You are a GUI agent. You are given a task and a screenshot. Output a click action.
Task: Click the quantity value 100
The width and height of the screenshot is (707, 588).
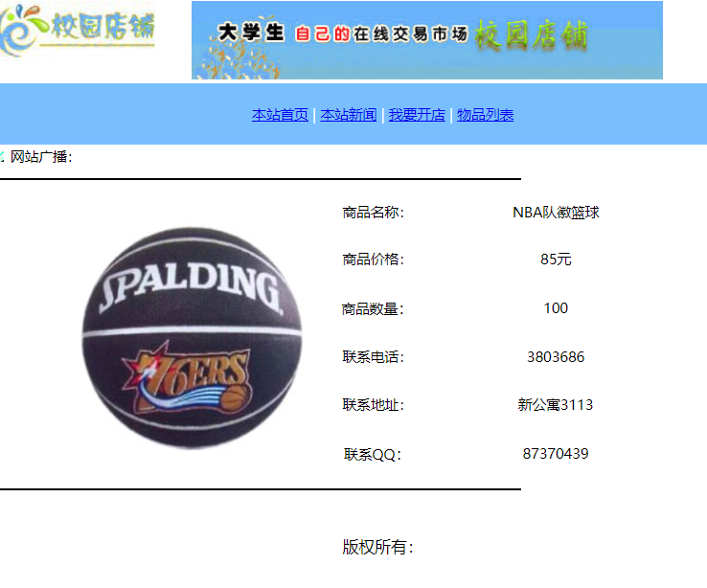(x=556, y=308)
